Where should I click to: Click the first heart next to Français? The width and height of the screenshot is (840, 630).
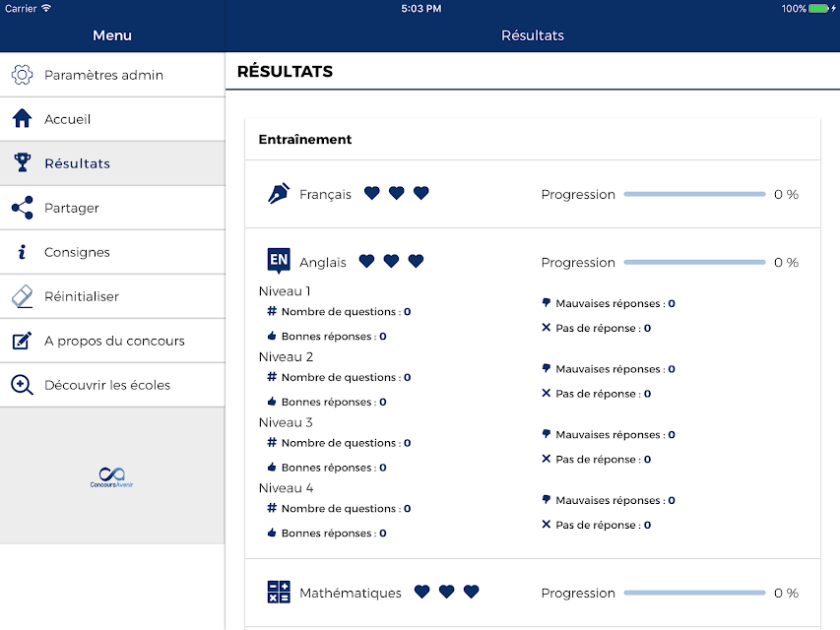tap(372, 193)
